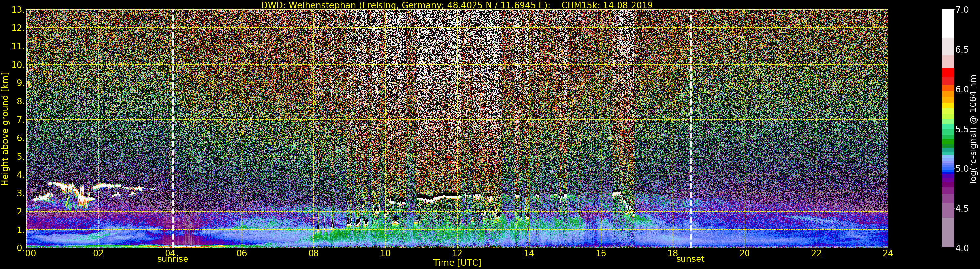Image resolution: width=980 pixels, height=269 pixels.
Task: Click the height axis tick '1.'
Action: [x=20, y=230]
